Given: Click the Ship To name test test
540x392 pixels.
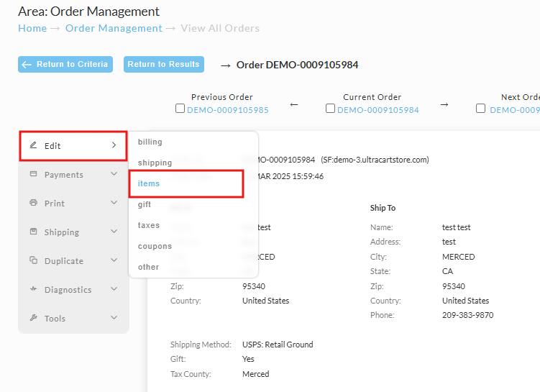Looking at the screenshot, I should (x=457, y=227).
